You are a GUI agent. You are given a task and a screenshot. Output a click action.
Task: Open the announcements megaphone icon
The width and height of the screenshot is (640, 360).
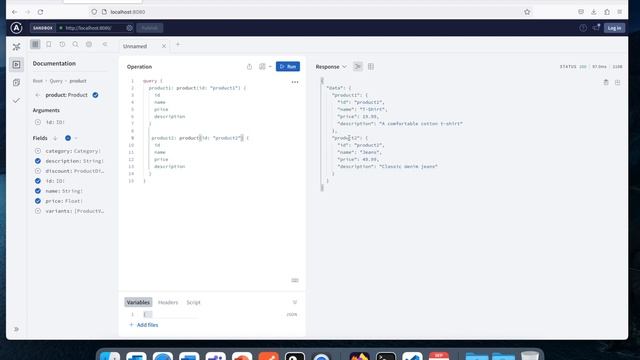(596, 28)
